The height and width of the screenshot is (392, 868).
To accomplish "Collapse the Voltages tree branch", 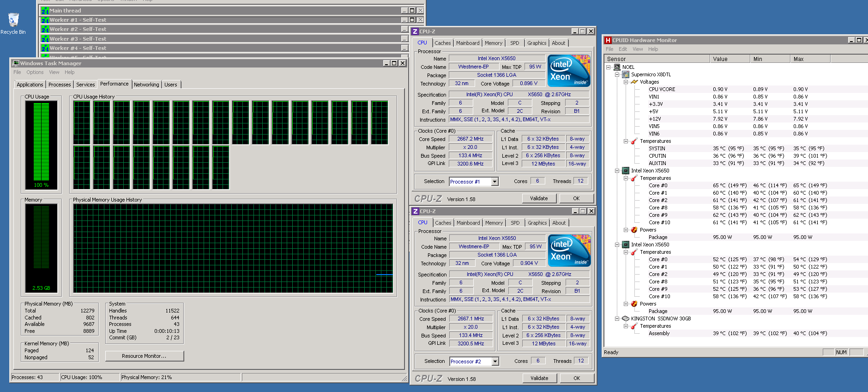I will [x=626, y=82].
